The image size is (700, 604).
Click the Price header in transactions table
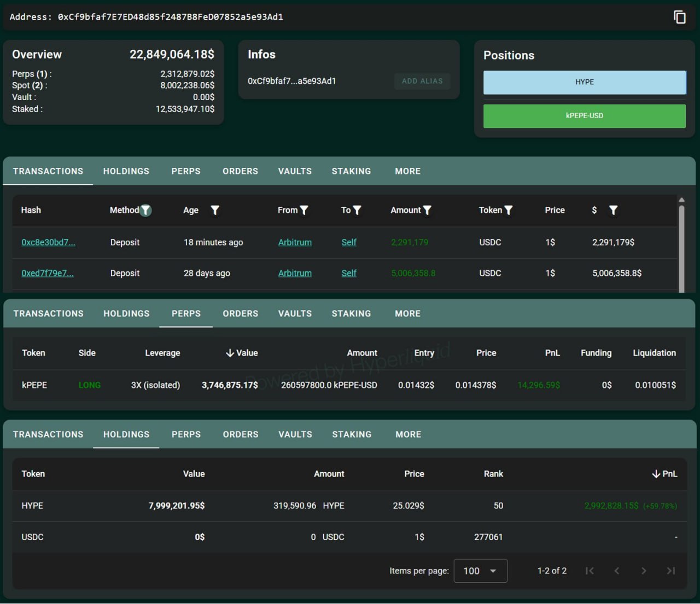coord(555,210)
